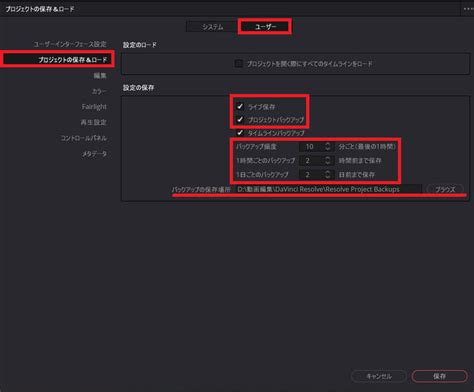
Task: Toggle the プロジェクトバックアップ checkbox
Action: [240, 119]
